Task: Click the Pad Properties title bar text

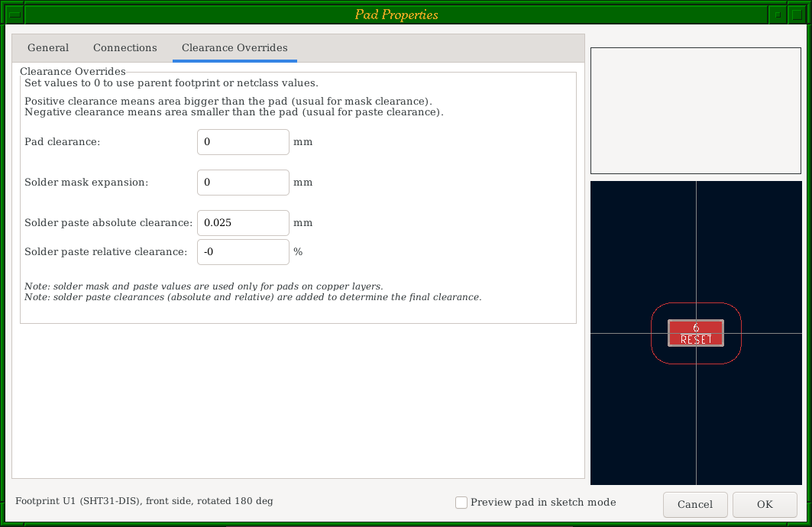Action: (396, 15)
